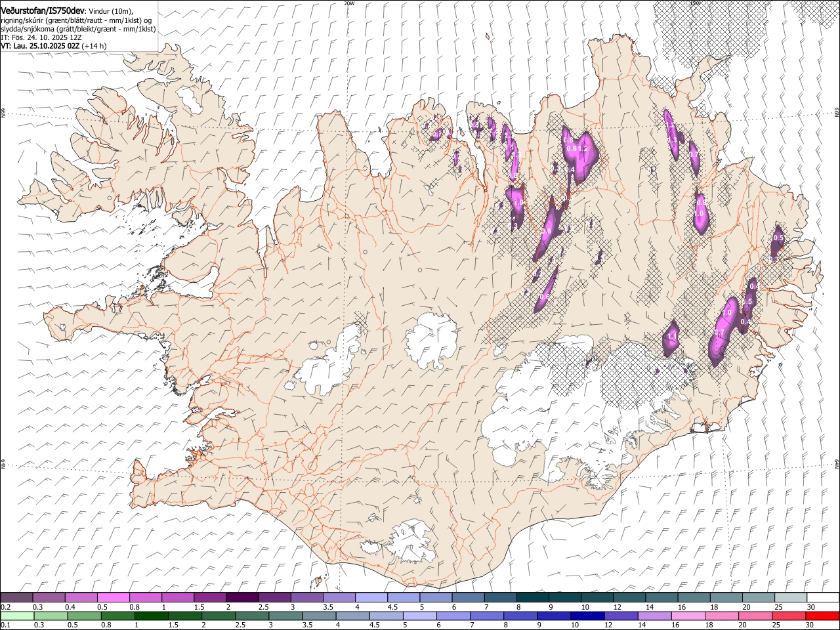Viewport: 840px width, 630px height.
Task: Click the dark teal snow swatch between 8 and 9
Action: (x=532, y=597)
